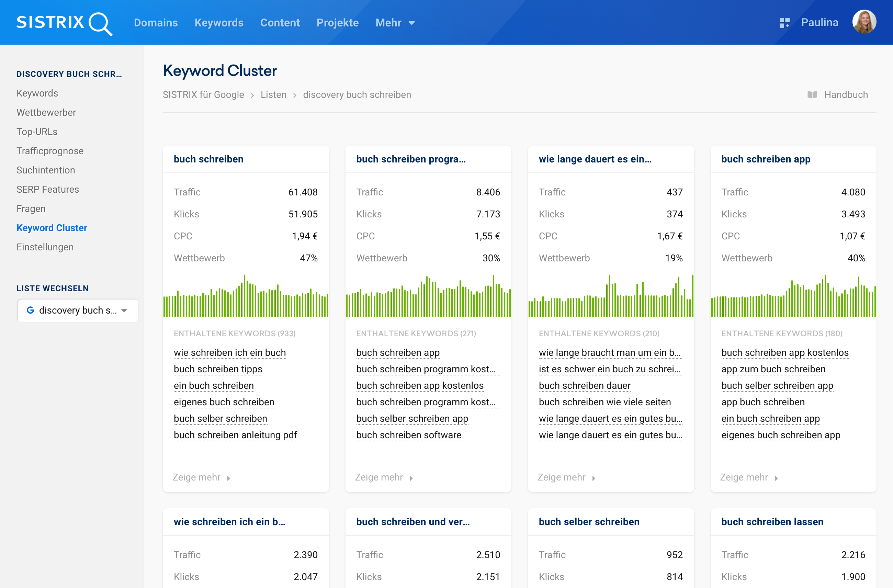Click the Paulina user name
This screenshot has height=588, width=893.
(819, 23)
